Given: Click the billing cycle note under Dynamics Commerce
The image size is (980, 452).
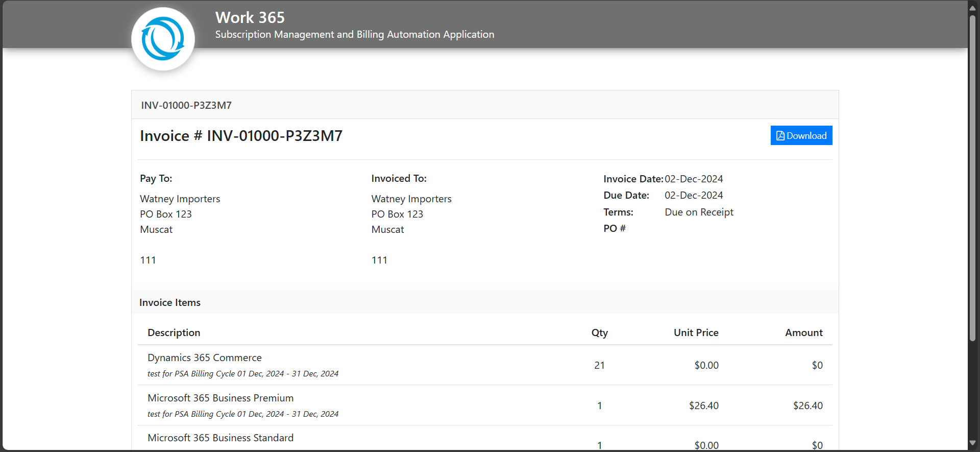Looking at the screenshot, I should (243, 373).
